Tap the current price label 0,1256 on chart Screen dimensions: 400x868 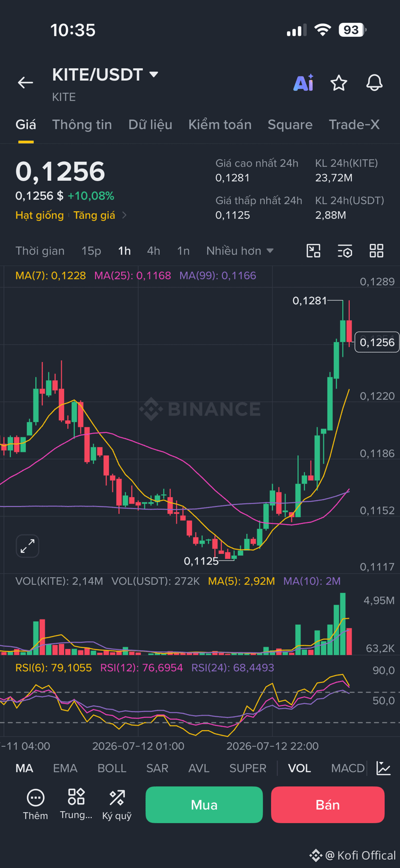(x=377, y=342)
